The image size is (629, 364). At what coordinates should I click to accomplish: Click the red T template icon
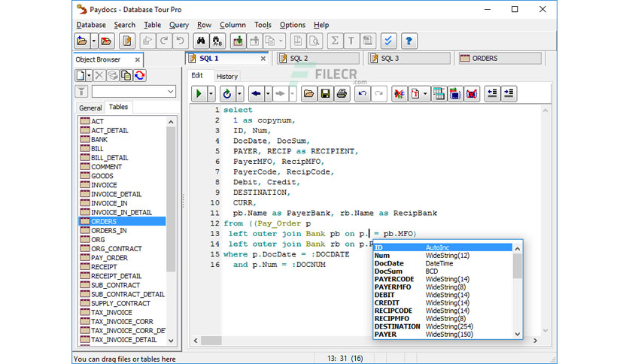point(415,94)
